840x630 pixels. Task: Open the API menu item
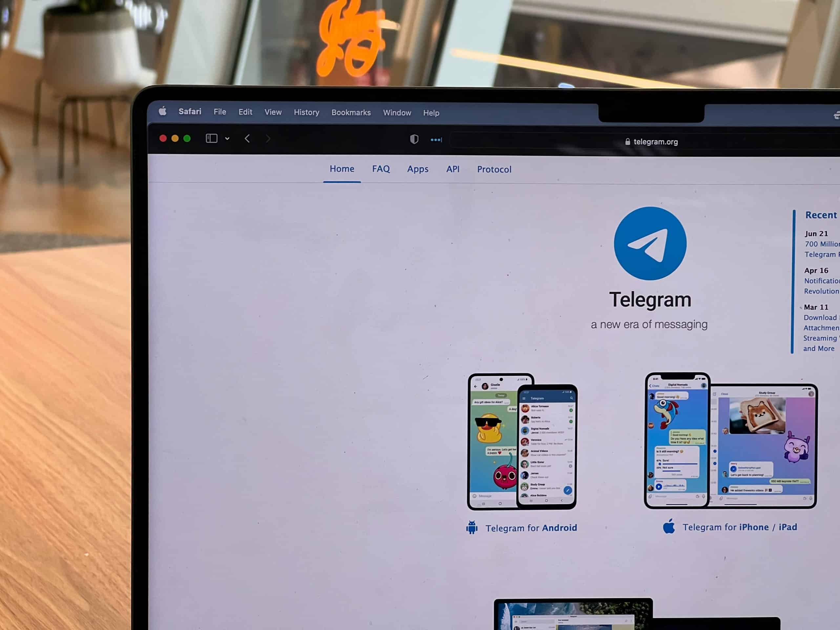(453, 169)
